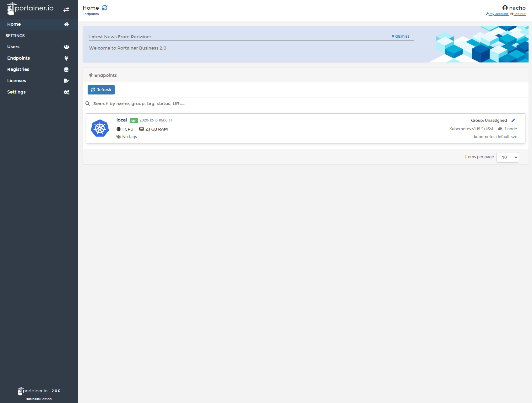This screenshot has height=403, width=532.
Task: Click the RAM memory icon on the local endpoint
Action: 141,129
